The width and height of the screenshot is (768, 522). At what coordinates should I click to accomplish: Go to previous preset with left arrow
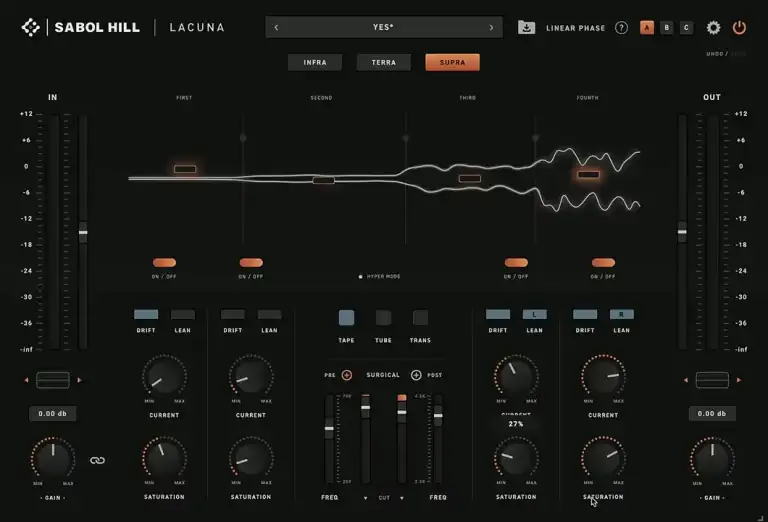(x=276, y=27)
